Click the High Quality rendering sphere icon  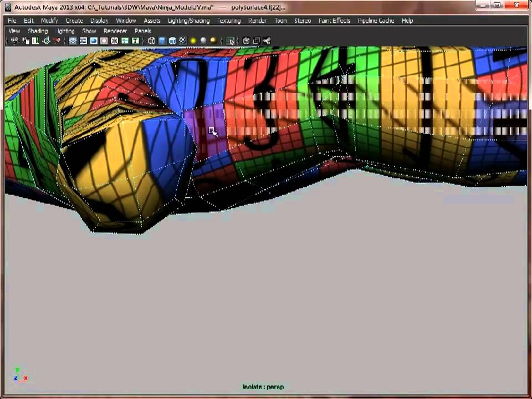[x=213, y=41]
